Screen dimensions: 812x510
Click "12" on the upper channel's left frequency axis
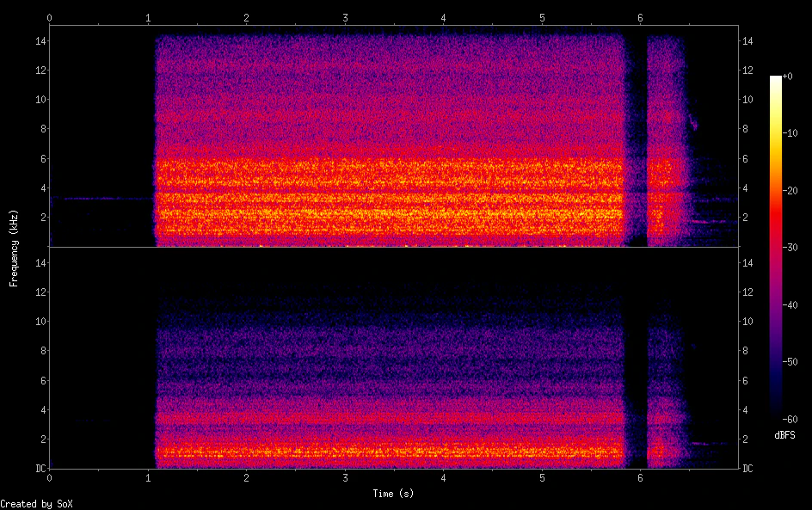click(40, 71)
